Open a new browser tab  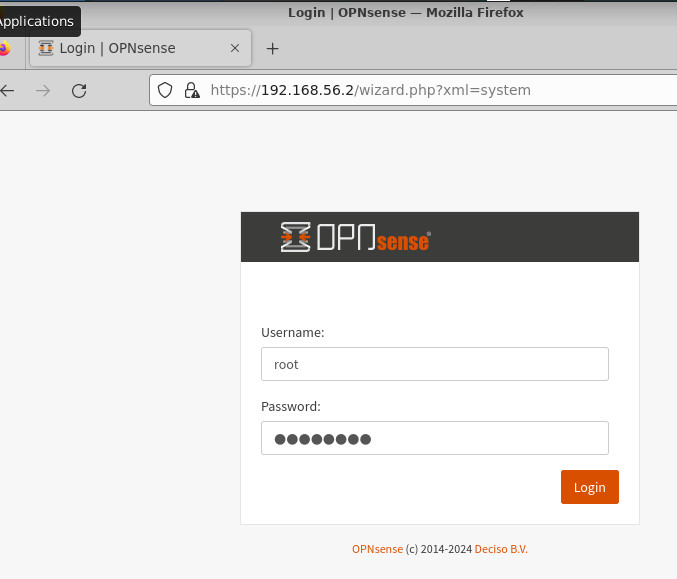click(x=272, y=48)
